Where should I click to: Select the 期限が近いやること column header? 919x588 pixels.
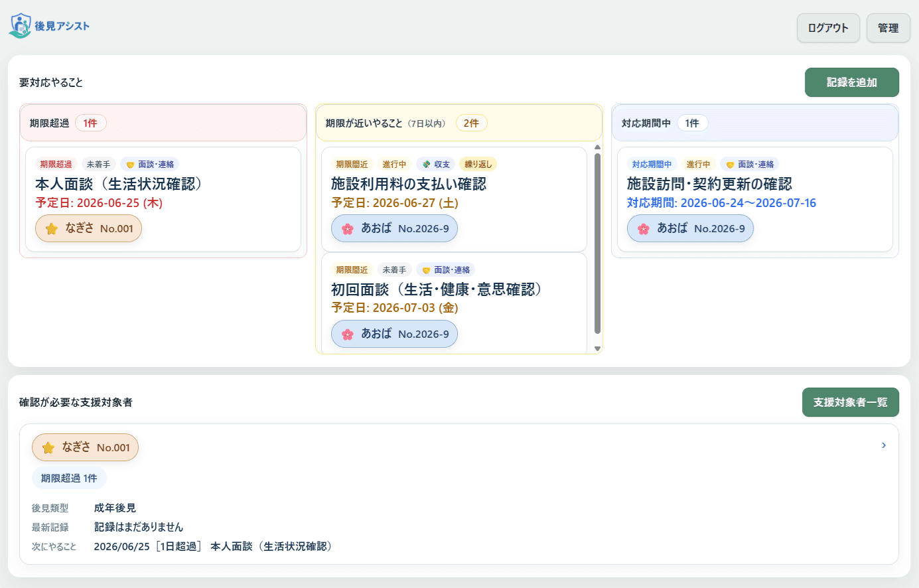[459, 123]
